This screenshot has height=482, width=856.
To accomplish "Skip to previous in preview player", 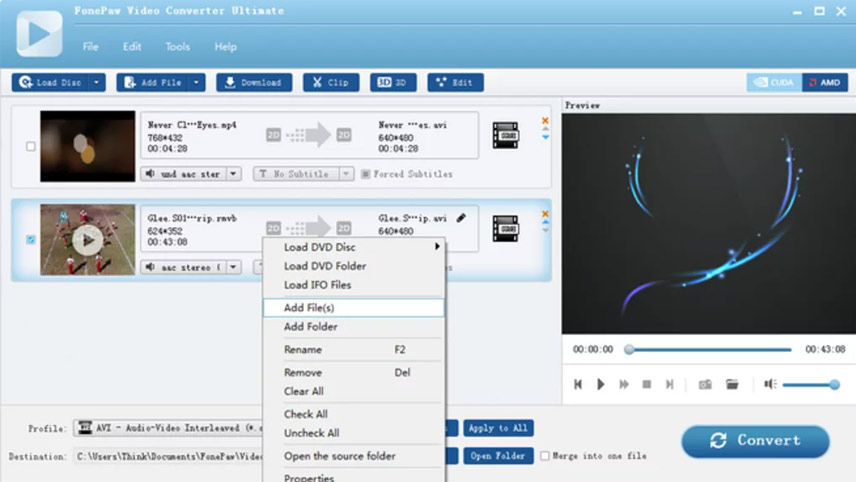I will [x=578, y=384].
